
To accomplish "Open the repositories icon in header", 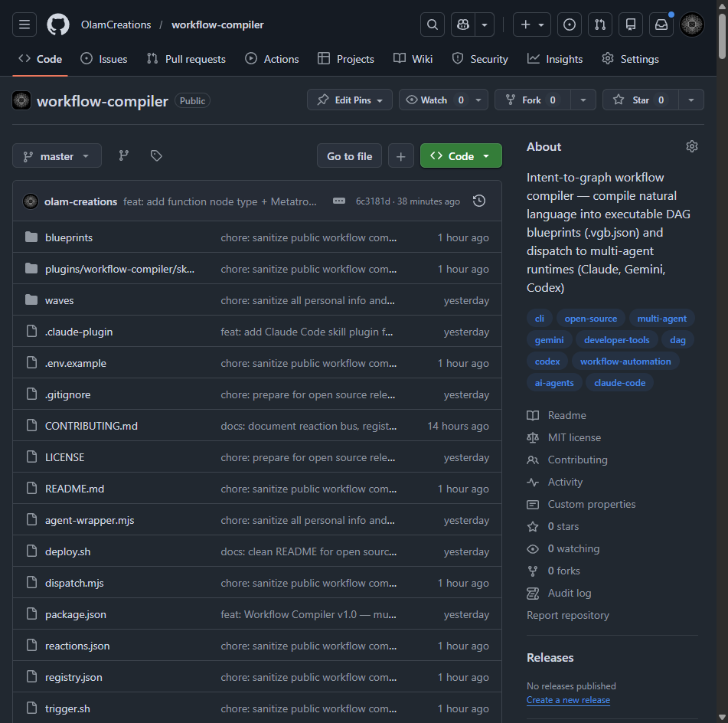I will [631, 25].
